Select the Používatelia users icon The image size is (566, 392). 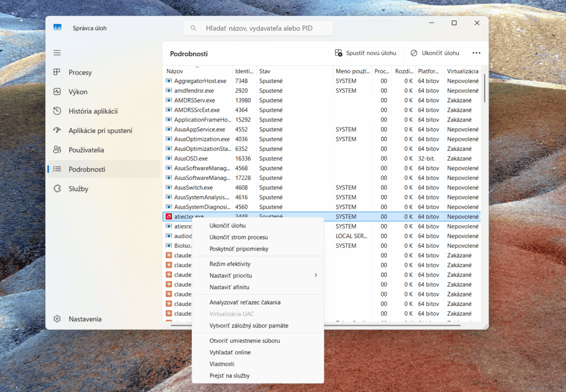pos(57,150)
